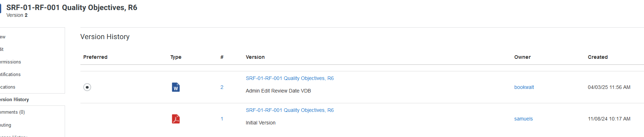Open the Word document icon for version 2
Screen dimensions: 644x137
[x=176, y=87]
